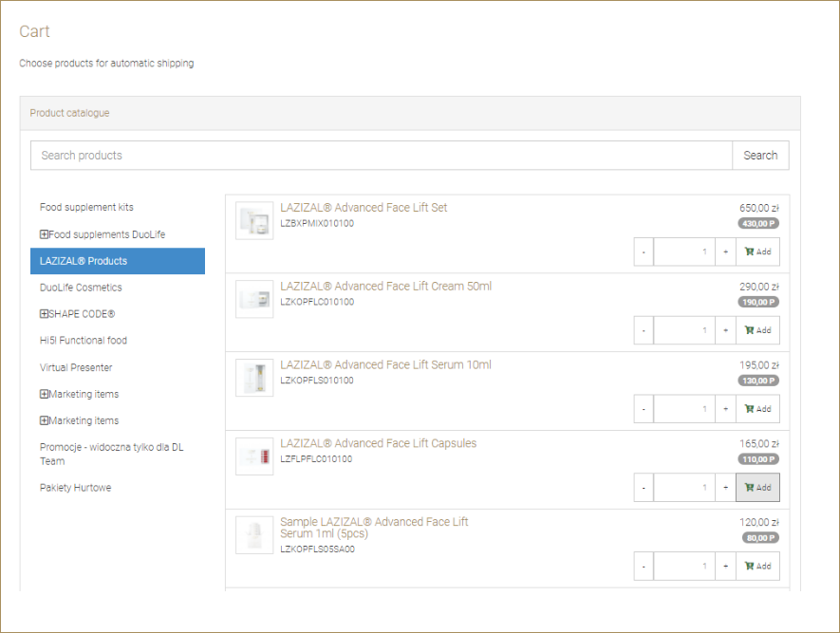Screen dimensions: 840x633
Task: Increase quantity for Face Lift Cream 50ml
Action: [726, 330]
